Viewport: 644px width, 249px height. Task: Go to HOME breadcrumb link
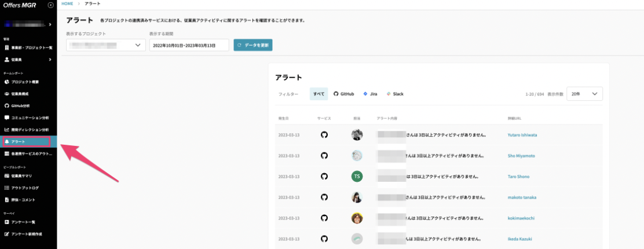tap(67, 3)
